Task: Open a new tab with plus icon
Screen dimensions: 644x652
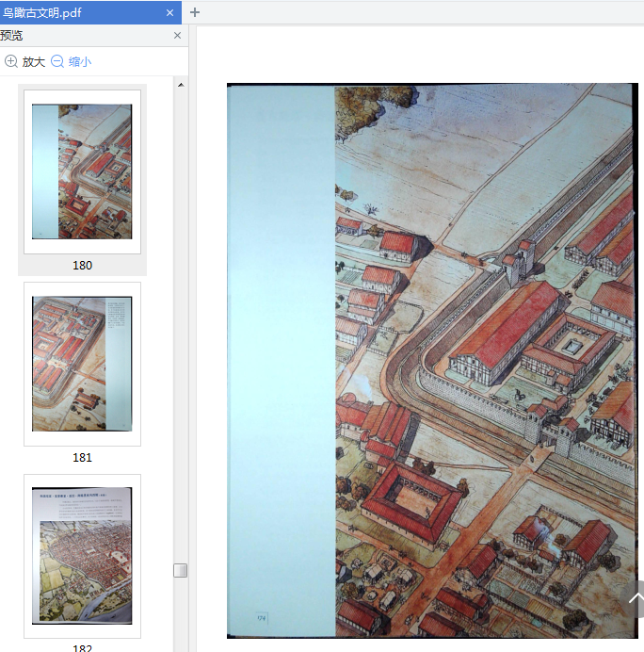Action: pos(195,12)
